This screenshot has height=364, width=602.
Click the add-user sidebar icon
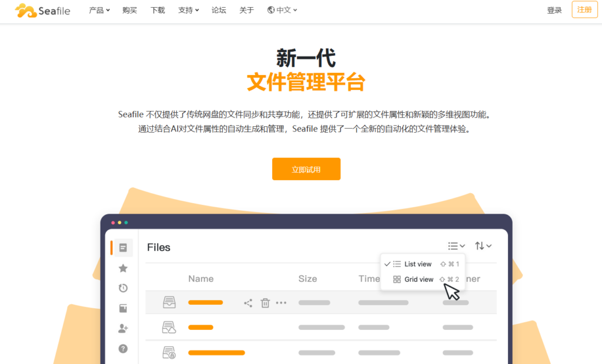pyautogui.click(x=123, y=328)
